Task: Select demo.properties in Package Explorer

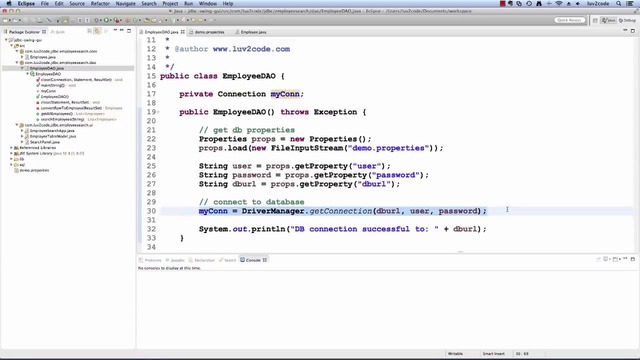Action: 34,170
